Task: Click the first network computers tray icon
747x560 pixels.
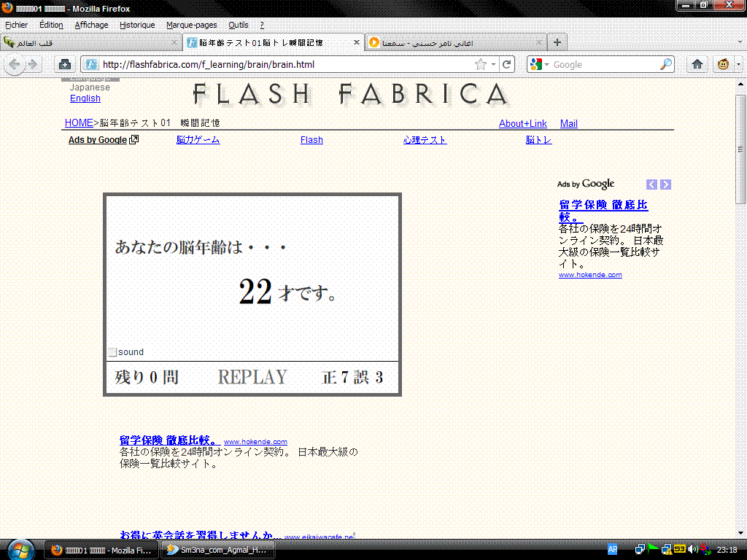Action: click(640, 550)
